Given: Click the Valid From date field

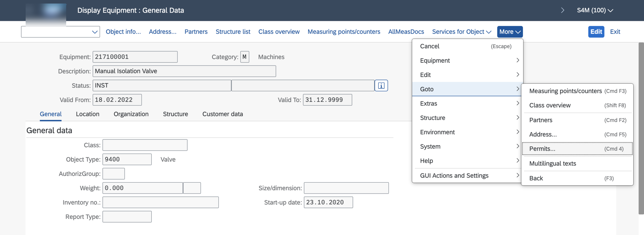Looking at the screenshot, I should tap(117, 100).
